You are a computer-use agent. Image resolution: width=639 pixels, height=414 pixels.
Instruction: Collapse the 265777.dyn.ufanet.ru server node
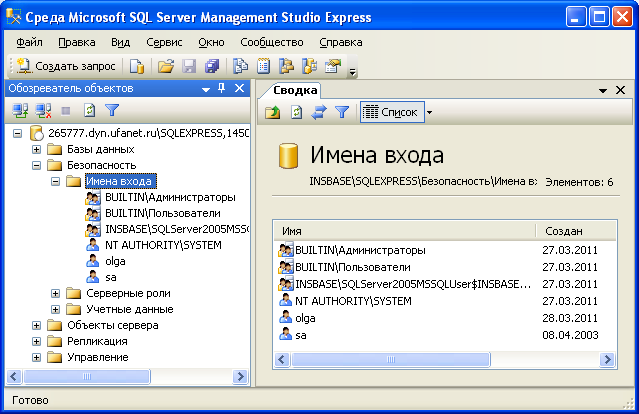tap(17, 133)
